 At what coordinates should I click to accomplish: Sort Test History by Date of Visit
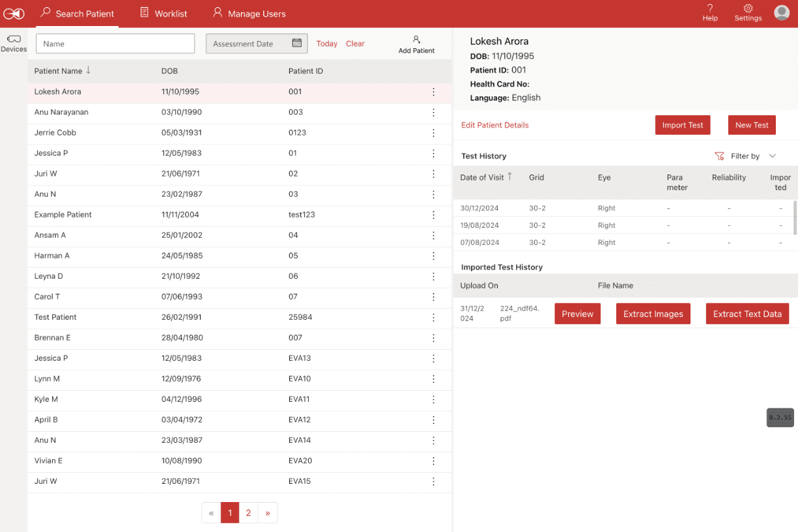pyautogui.click(x=510, y=177)
